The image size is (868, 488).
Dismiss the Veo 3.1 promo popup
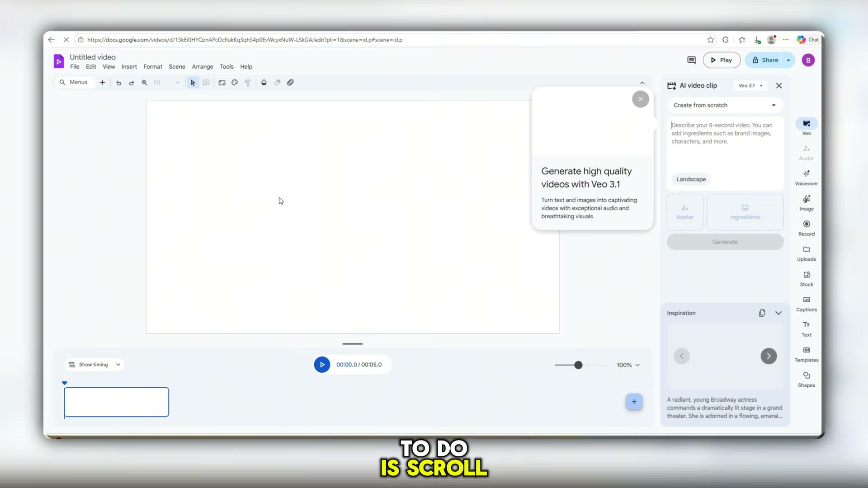640,99
